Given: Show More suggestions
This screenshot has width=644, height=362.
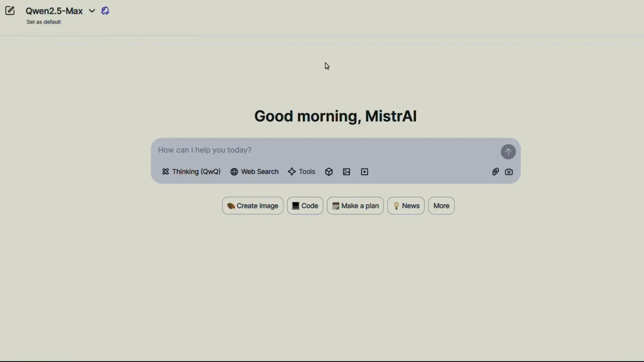Looking at the screenshot, I should point(441,206).
